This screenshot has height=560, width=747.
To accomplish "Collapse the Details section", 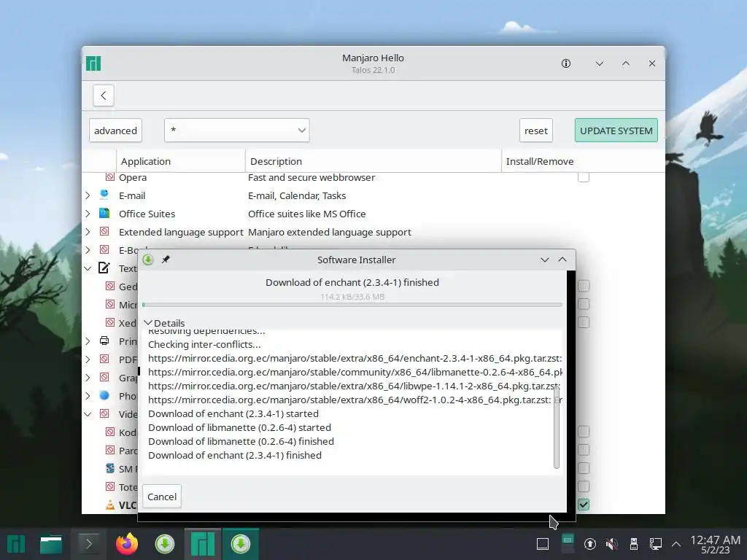I will click(164, 323).
